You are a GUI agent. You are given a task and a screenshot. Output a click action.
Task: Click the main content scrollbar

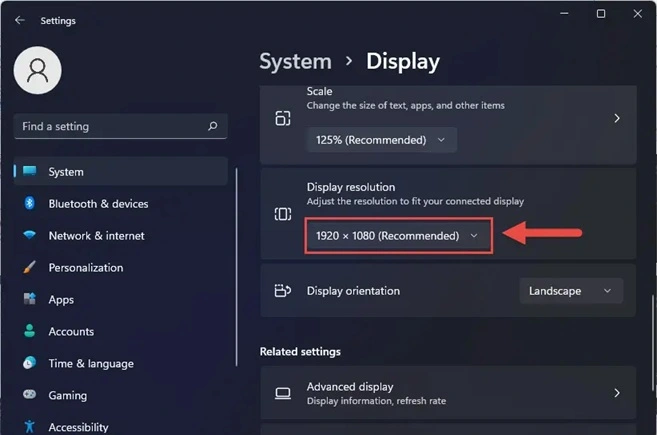click(653, 343)
